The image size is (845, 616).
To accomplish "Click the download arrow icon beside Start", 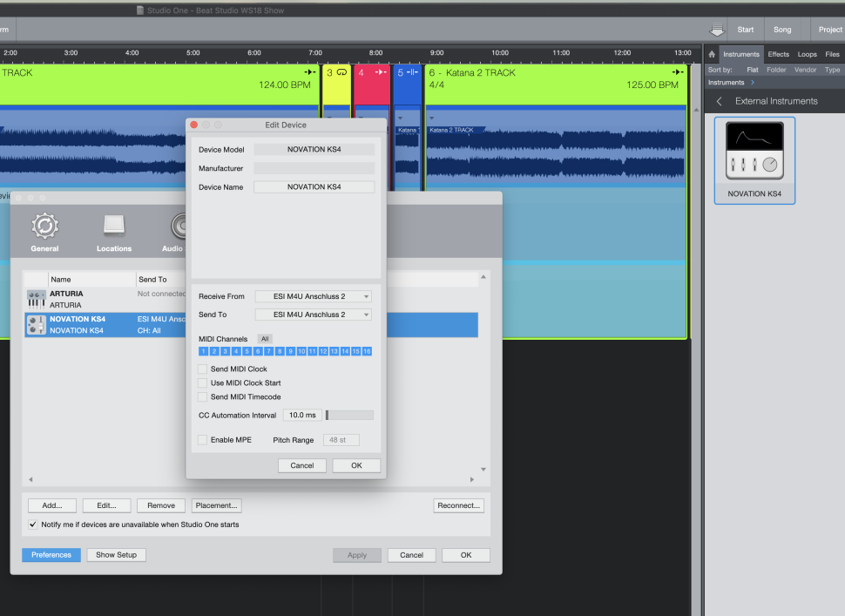I will point(716,30).
